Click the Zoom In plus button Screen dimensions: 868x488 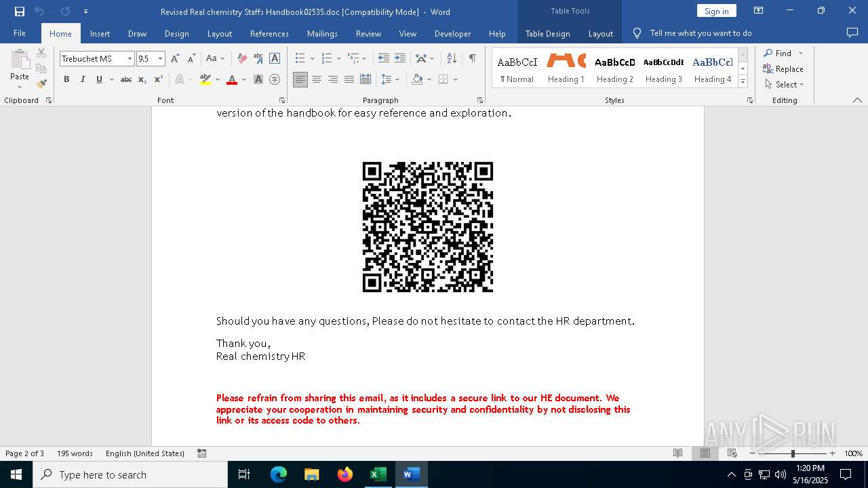click(832, 453)
